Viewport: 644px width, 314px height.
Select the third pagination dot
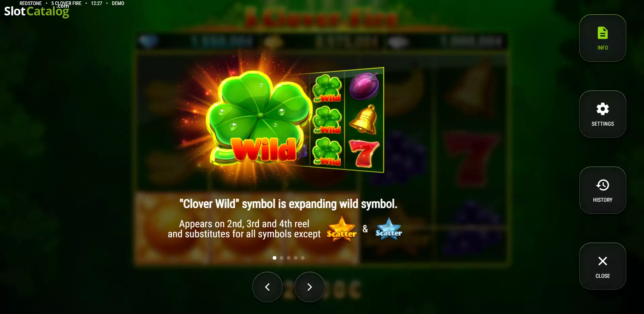(288, 258)
